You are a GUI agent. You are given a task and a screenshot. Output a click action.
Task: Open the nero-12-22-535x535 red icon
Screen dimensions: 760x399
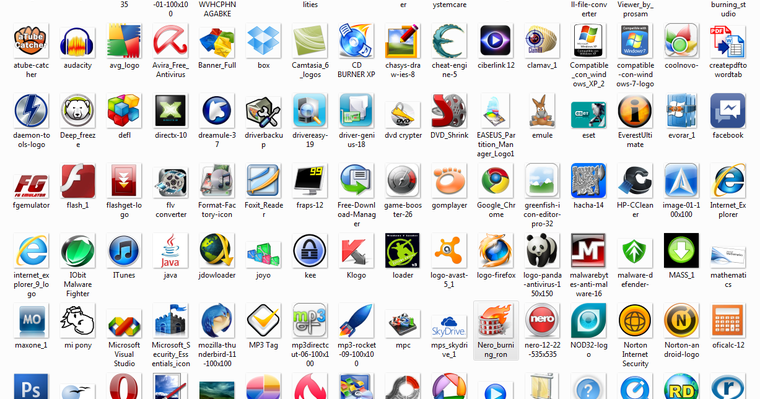tap(542, 321)
